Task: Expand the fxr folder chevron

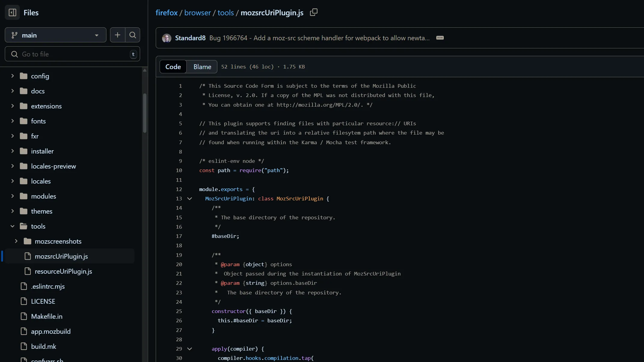Action: (12, 136)
